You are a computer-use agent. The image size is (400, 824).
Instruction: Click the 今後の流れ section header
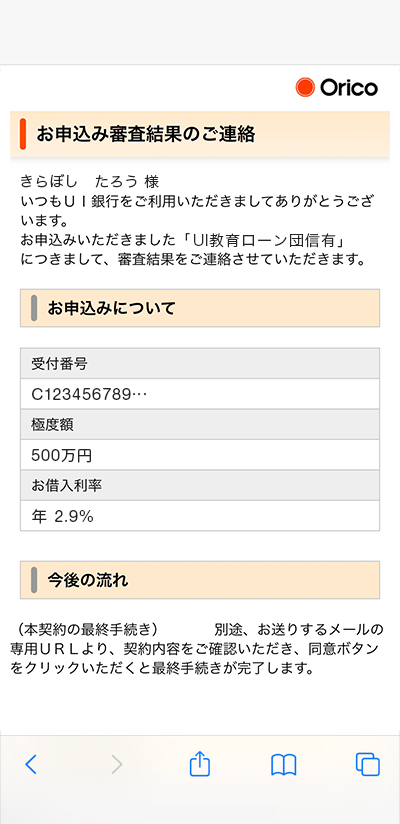(x=200, y=580)
